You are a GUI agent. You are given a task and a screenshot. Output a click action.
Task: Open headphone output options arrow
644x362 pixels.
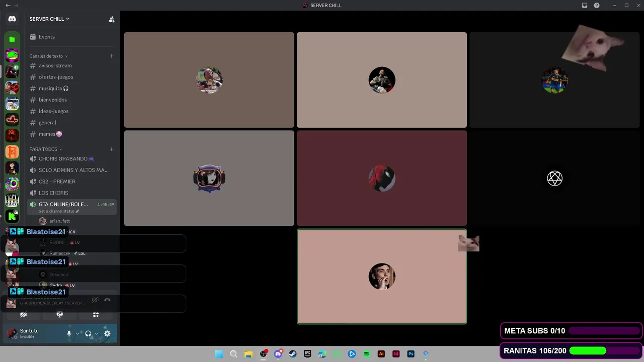tap(96, 333)
